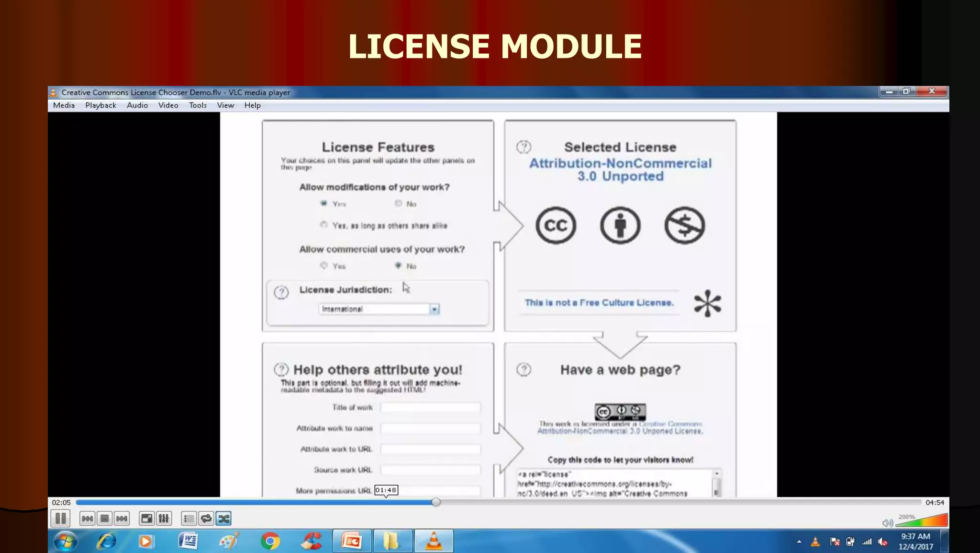The width and height of the screenshot is (980, 553).
Task: Show the playlist view
Action: tap(189, 519)
